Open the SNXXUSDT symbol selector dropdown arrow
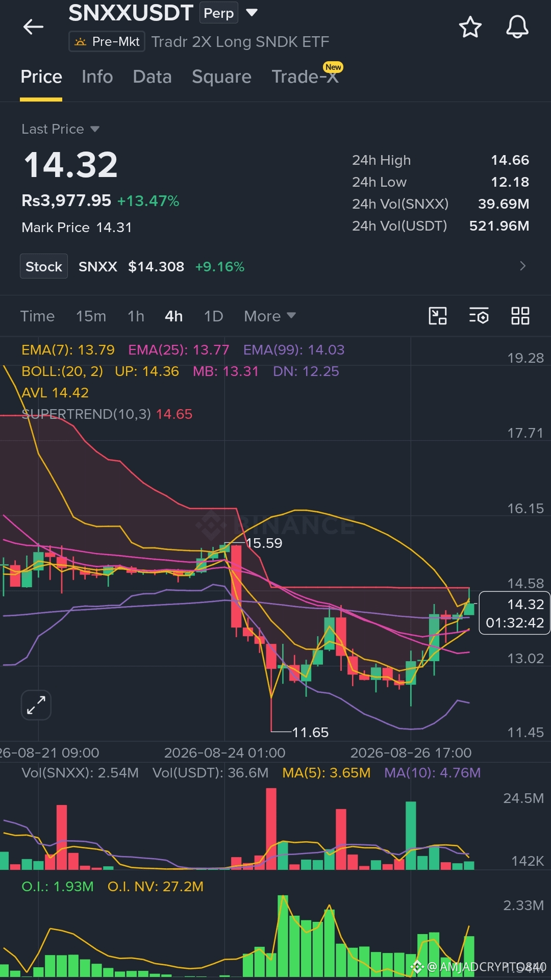 tap(252, 12)
